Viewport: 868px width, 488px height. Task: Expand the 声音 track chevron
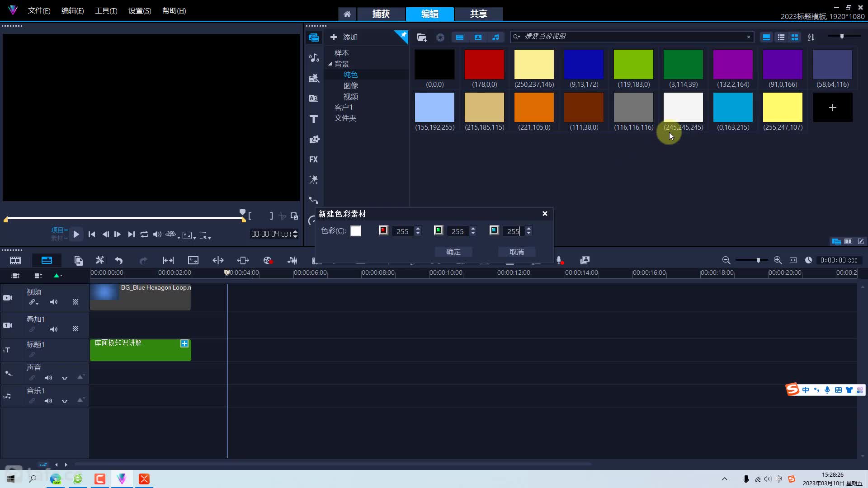click(x=65, y=378)
